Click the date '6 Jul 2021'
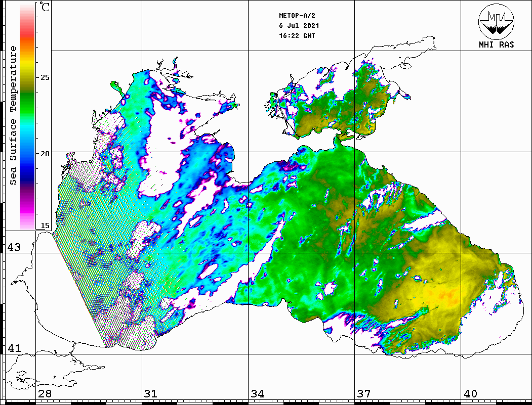Image resolution: width=532 pixels, height=405 pixels. point(299,26)
